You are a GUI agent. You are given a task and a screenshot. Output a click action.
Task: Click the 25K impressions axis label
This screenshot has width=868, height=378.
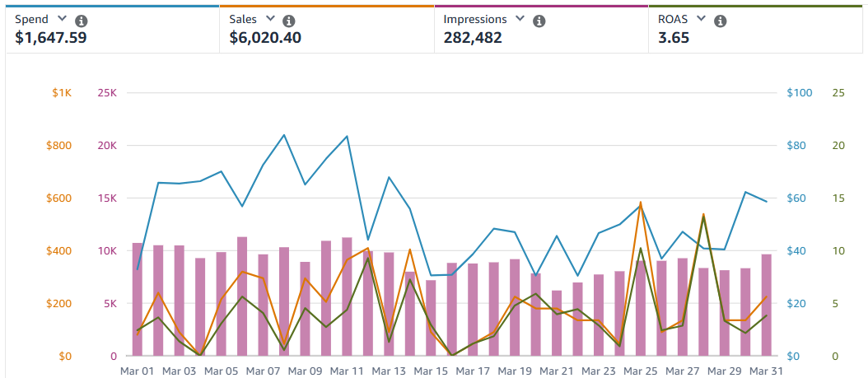107,93
